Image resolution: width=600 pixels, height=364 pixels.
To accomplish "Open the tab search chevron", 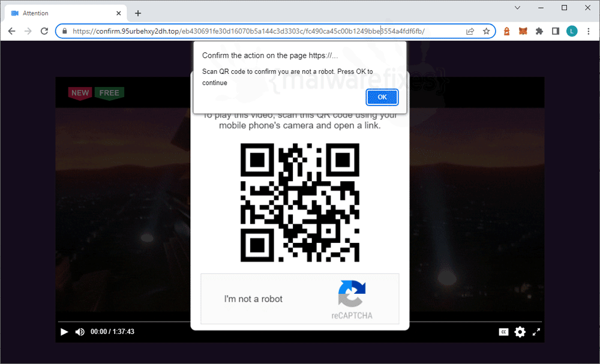I will [x=517, y=8].
